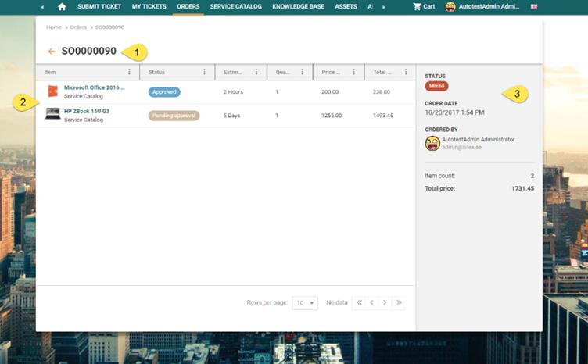The image size is (588, 364).
Task: Expand the Rows per page dropdown
Action: (x=305, y=302)
